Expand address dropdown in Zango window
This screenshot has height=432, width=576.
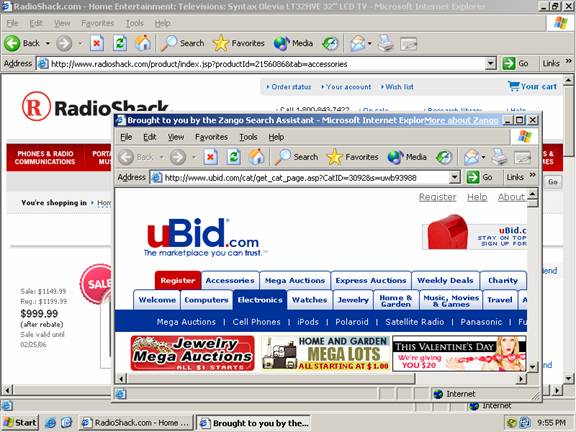[455, 177]
